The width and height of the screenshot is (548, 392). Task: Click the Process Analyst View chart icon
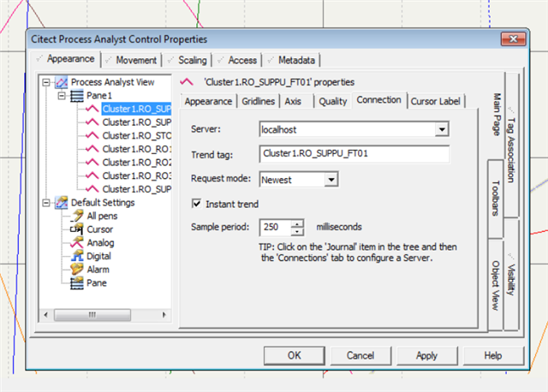[x=62, y=82]
